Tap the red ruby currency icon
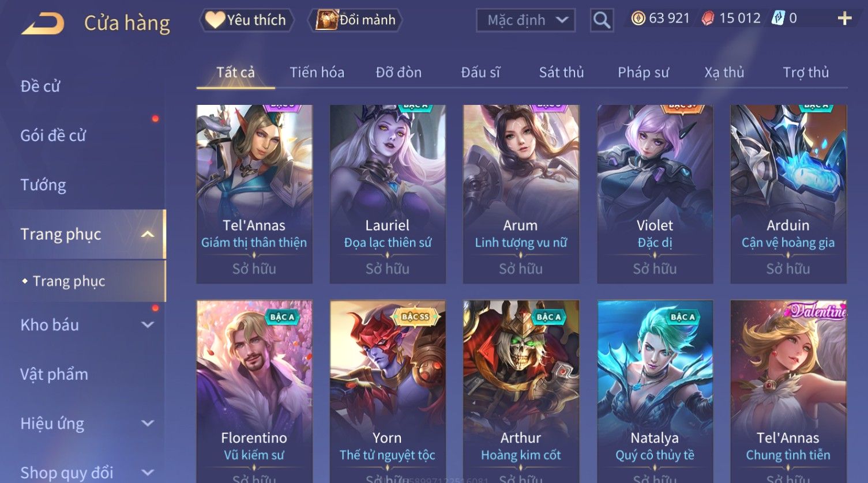 coord(708,18)
